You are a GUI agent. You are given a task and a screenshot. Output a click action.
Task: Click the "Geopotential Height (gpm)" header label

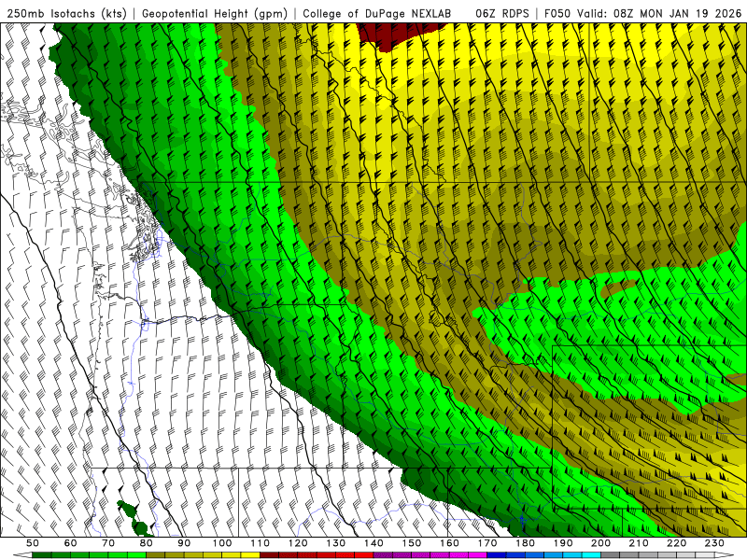click(215, 13)
